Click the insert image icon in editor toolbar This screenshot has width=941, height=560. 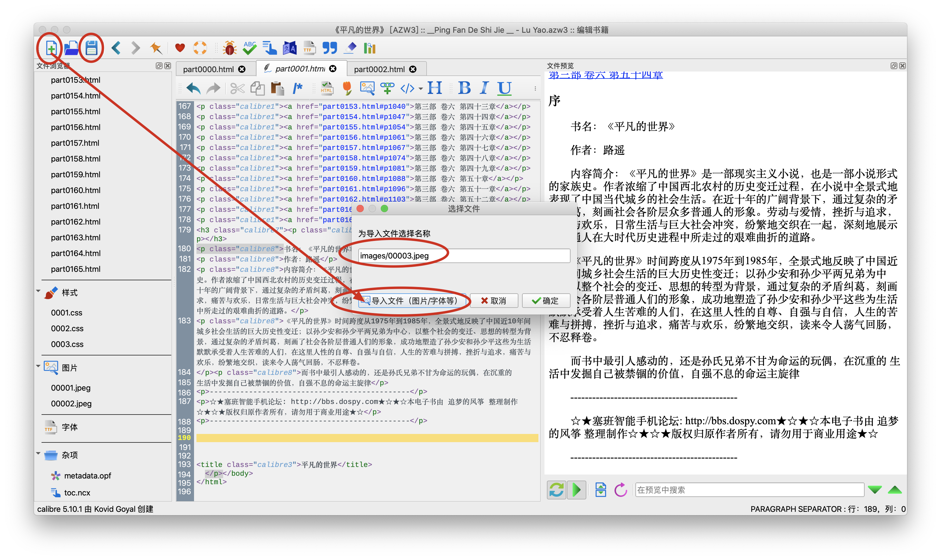pos(367,89)
